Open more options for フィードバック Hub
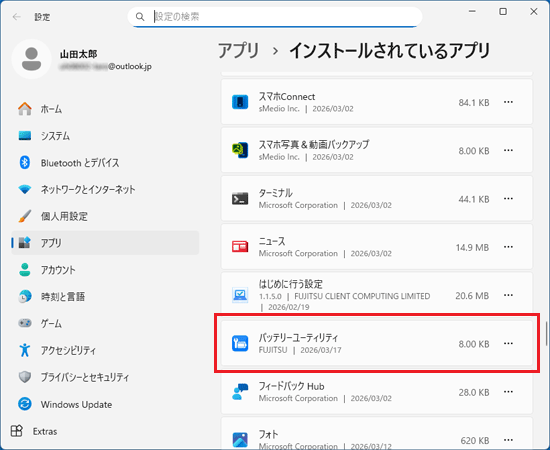This screenshot has height=450, width=550. [x=508, y=392]
